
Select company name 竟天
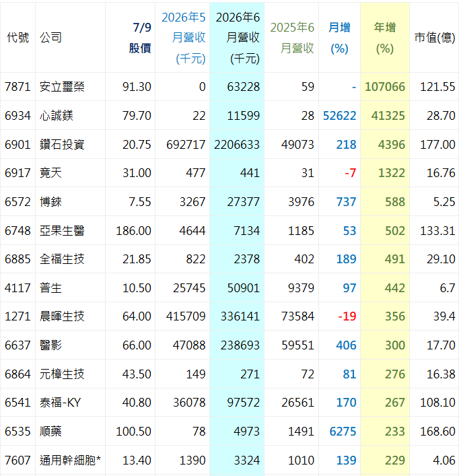(x=50, y=173)
